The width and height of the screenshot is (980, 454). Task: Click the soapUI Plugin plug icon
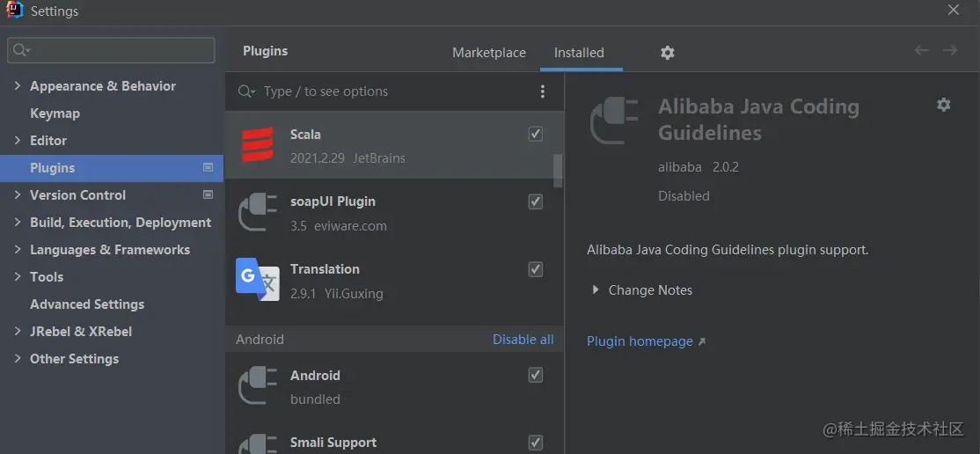point(258,213)
